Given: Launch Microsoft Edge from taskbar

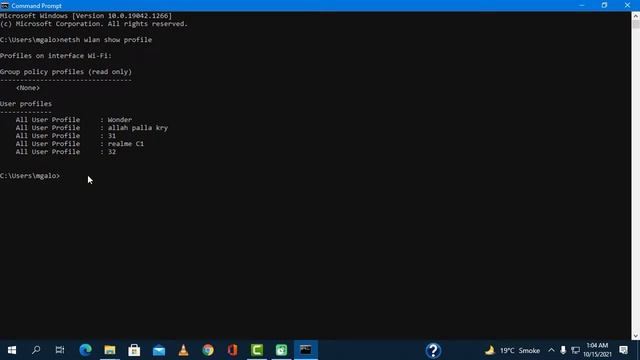Looking at the screenshot, I should 85,350.
